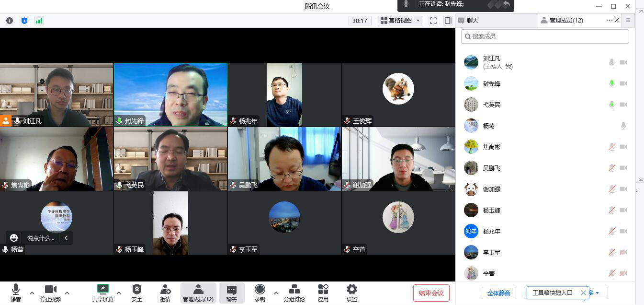Open the Apps (应用) icon

[x=323, y=293]
